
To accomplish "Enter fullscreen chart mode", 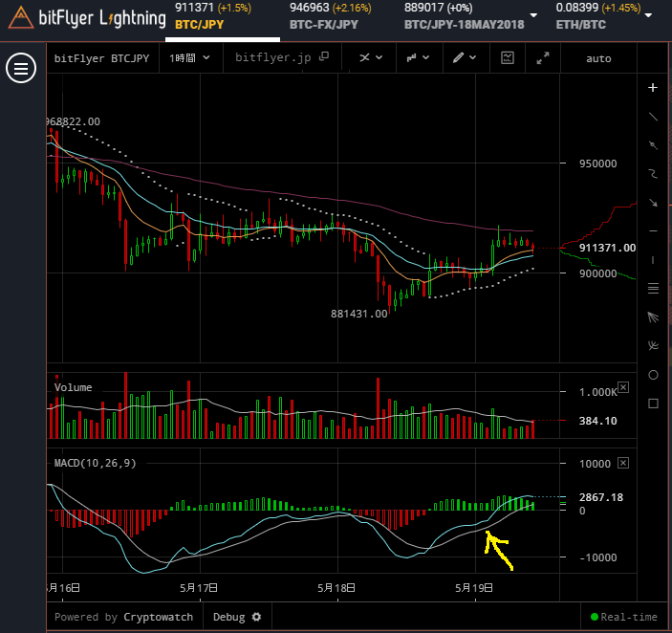I will pos(543,58).
